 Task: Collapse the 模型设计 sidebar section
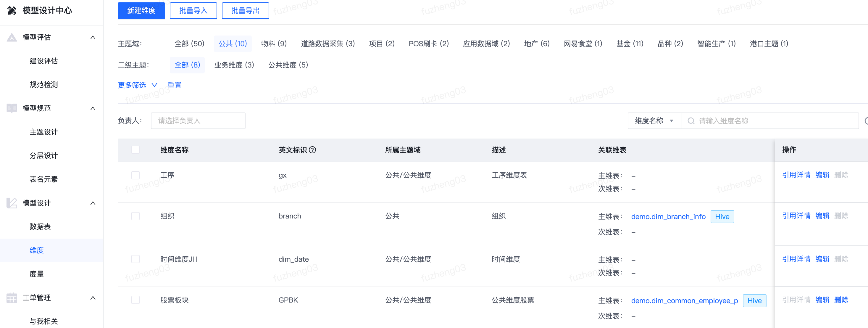pyautogui.click(x=93, y=203)
